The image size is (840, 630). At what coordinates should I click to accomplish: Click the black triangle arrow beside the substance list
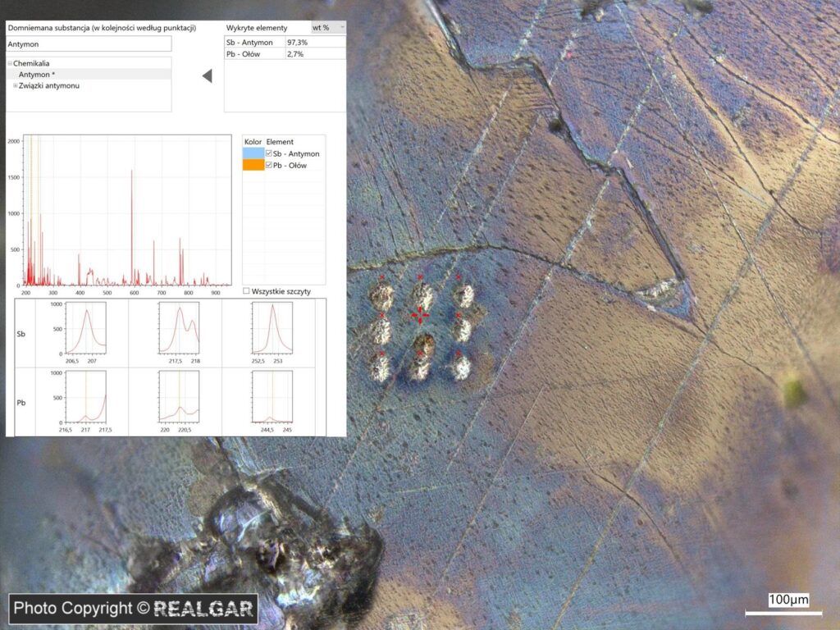[208, 76]
